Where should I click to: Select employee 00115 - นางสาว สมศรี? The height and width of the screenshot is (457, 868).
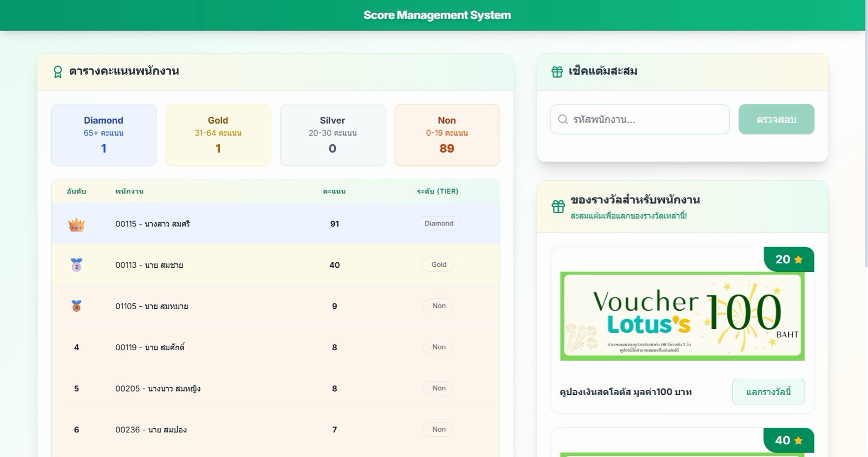click(153, 224)
